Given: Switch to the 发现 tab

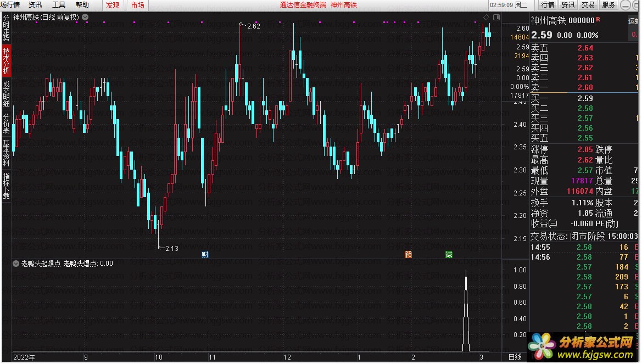Looking at the screenshot, I should pyautogui.click(x=113, y=5).
